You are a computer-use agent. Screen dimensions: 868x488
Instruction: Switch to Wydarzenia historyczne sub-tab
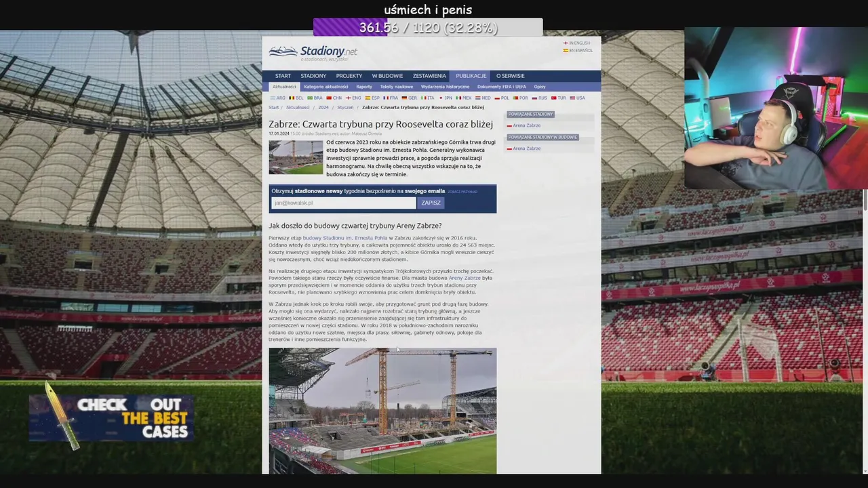point(445,87)
